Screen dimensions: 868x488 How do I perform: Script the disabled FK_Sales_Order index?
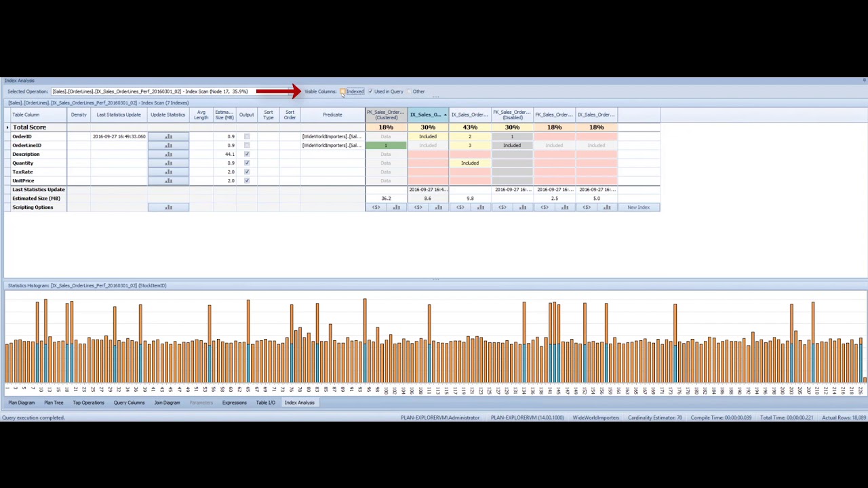pyautogui.click(x=502, y=207)
